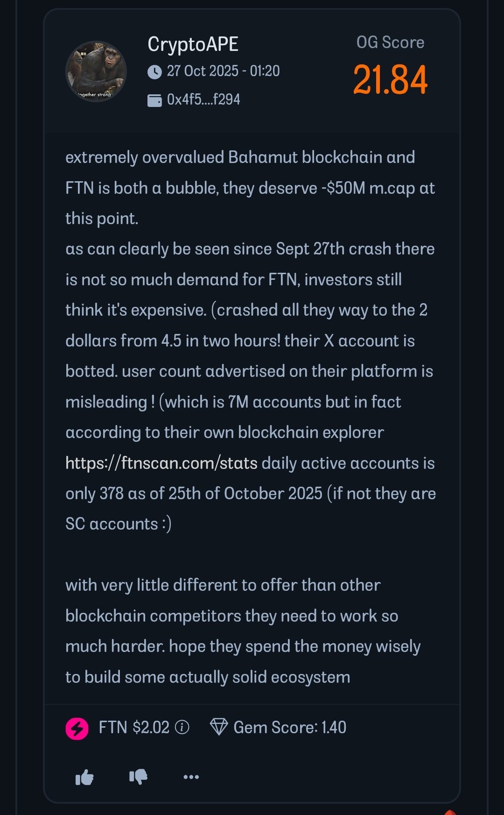Click the wallet icon near the address
504x815 pixels.
tap(154, 100)
